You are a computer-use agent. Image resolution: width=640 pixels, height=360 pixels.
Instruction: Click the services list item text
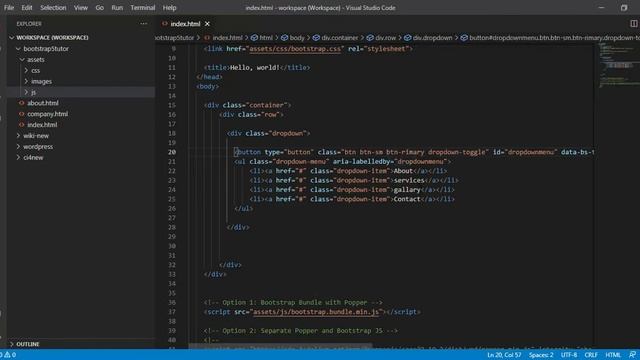(x=409, y=180)
